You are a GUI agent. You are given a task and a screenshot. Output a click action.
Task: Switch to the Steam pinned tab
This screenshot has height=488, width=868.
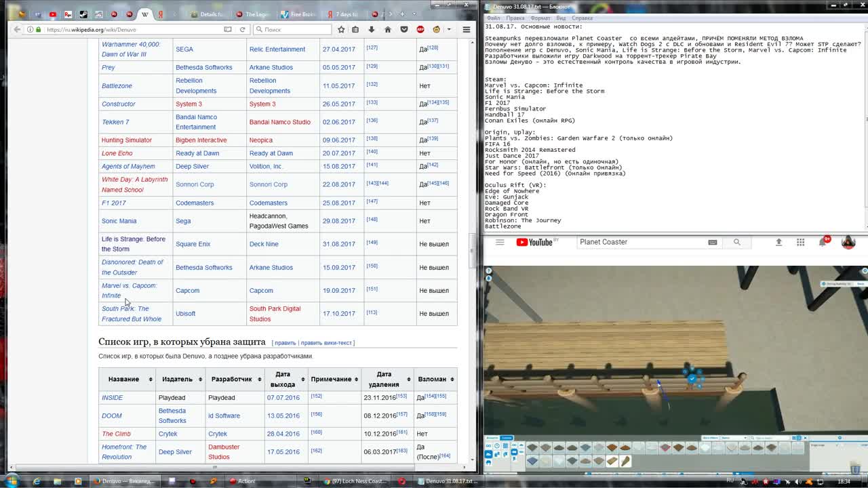pos(83,14)
